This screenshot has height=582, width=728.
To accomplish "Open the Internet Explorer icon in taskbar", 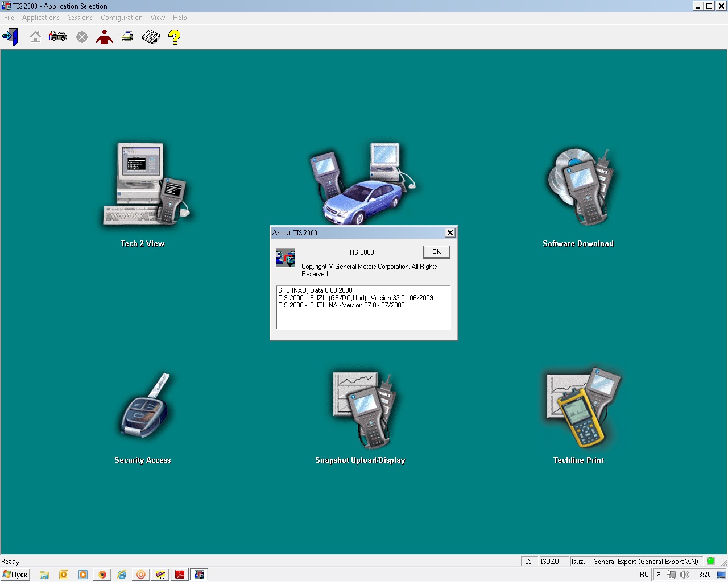I will click(122, 575).
